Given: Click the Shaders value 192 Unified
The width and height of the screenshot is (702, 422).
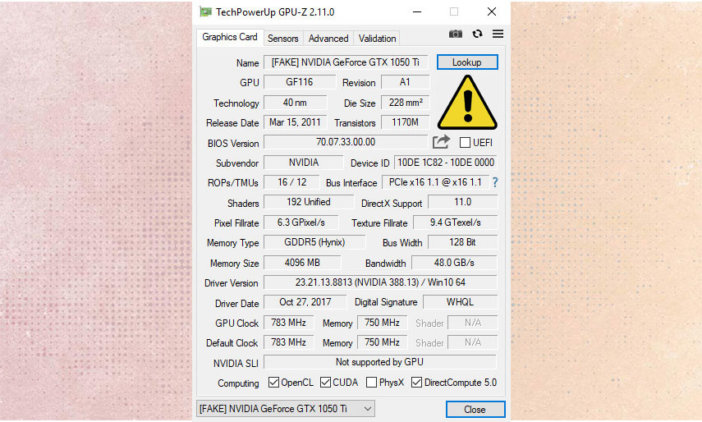Looking at the screenshot, I should [308, 202].
